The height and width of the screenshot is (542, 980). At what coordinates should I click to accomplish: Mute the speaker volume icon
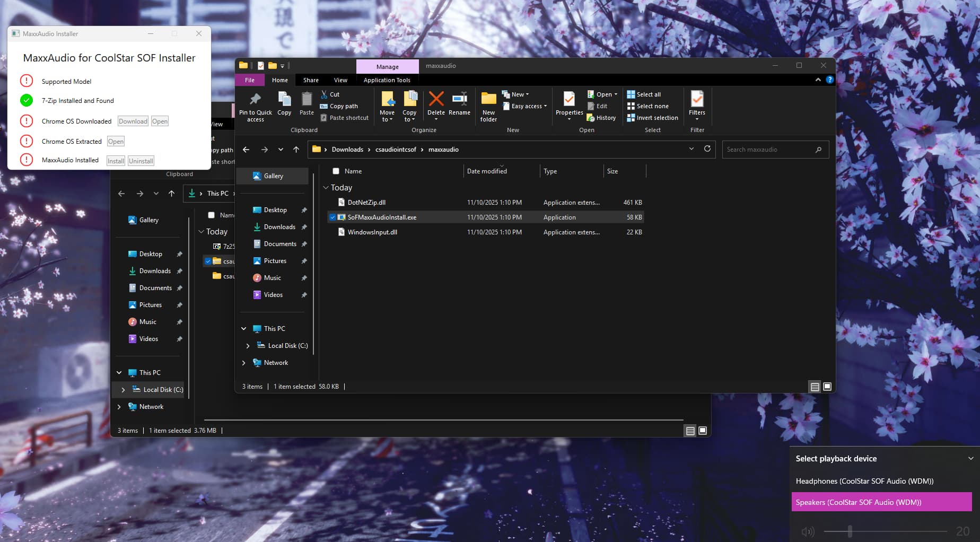point(808,531)
